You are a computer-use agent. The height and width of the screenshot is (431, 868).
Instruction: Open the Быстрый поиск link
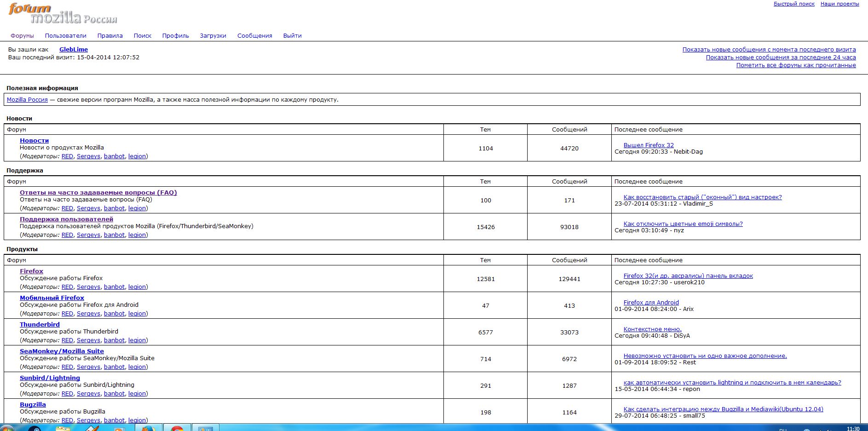click(794, 4)
